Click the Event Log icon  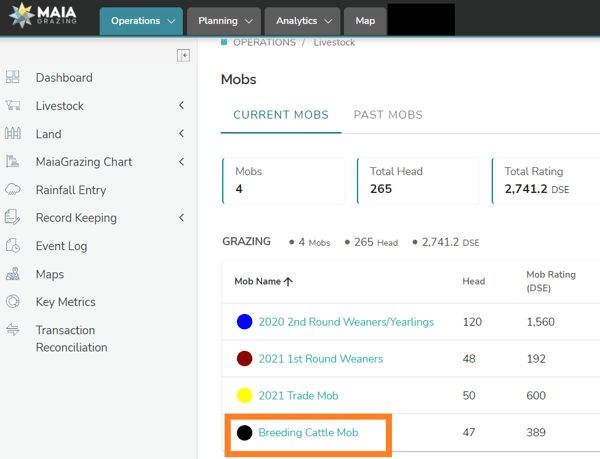tap(13, 246)
